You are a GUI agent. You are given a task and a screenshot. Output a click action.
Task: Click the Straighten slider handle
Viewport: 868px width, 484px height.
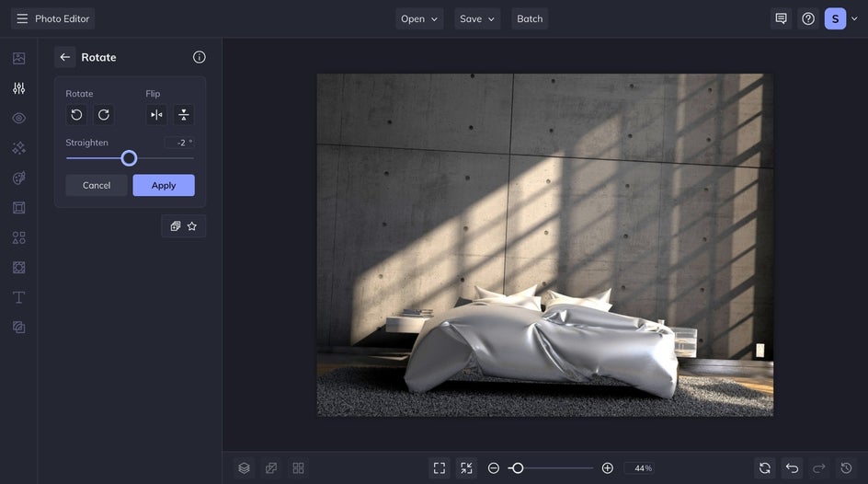tap(129, 158)
